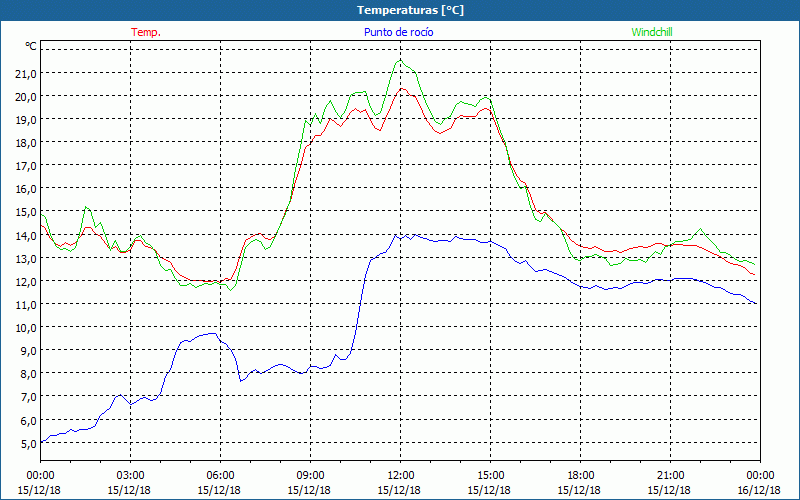Click the red temperature peak at 12:00
The height and width of the screenshot is (500, 800).
point(402,89)
